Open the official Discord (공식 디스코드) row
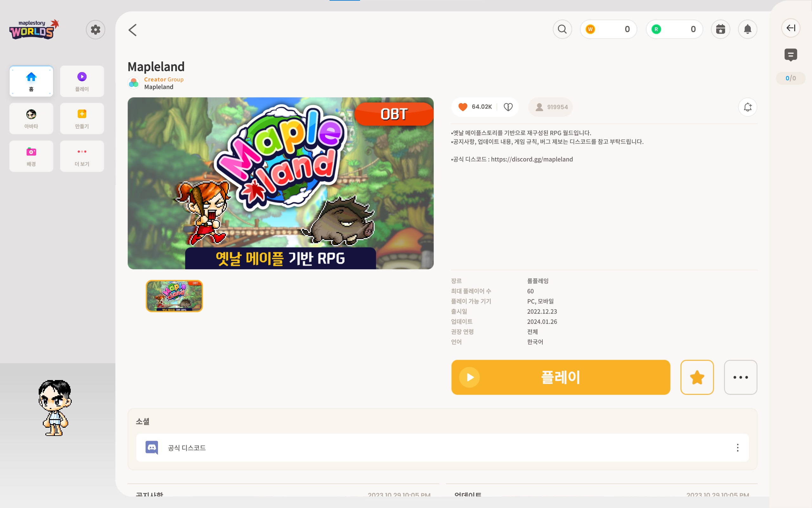 (x=442, y=448)
